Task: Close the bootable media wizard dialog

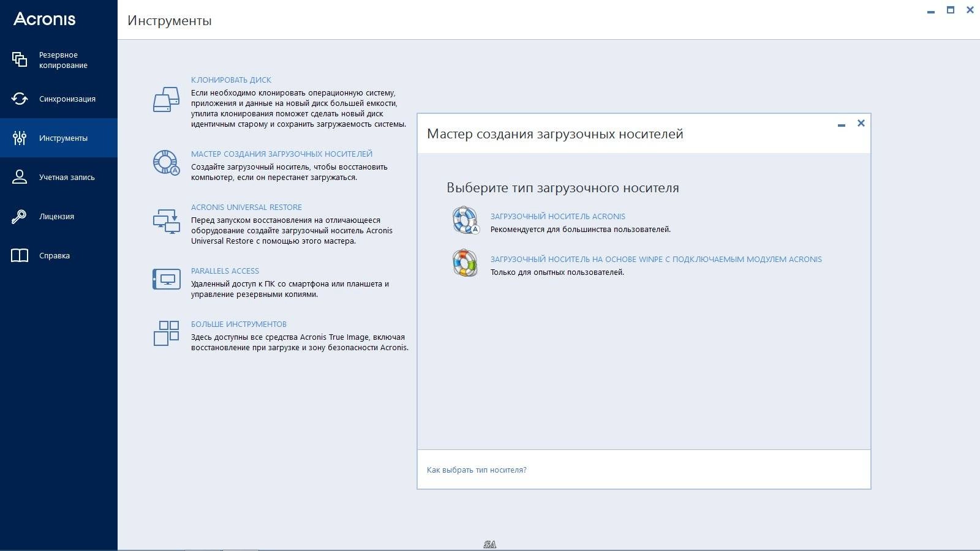Action: (861, 123)
